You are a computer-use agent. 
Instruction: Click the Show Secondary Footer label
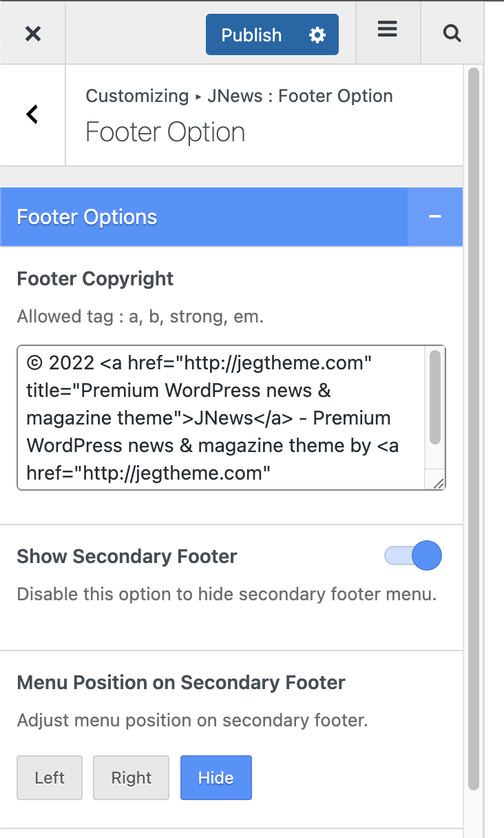pos(127,556)
